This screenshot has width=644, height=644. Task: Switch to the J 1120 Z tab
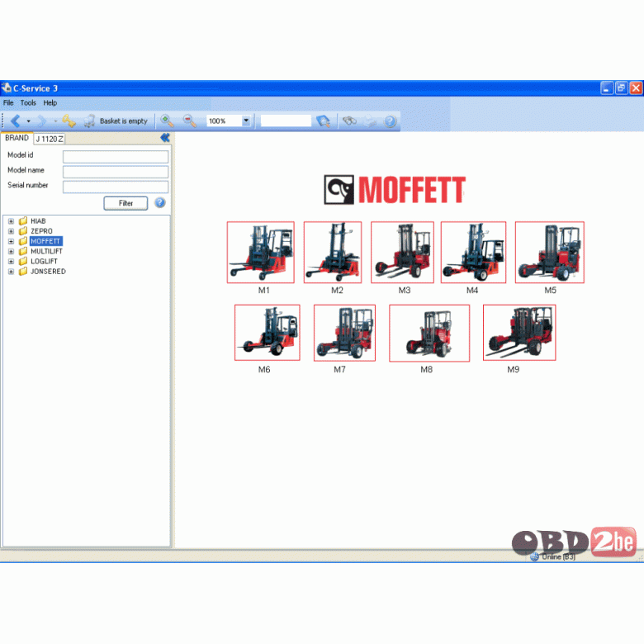point(50,139)
